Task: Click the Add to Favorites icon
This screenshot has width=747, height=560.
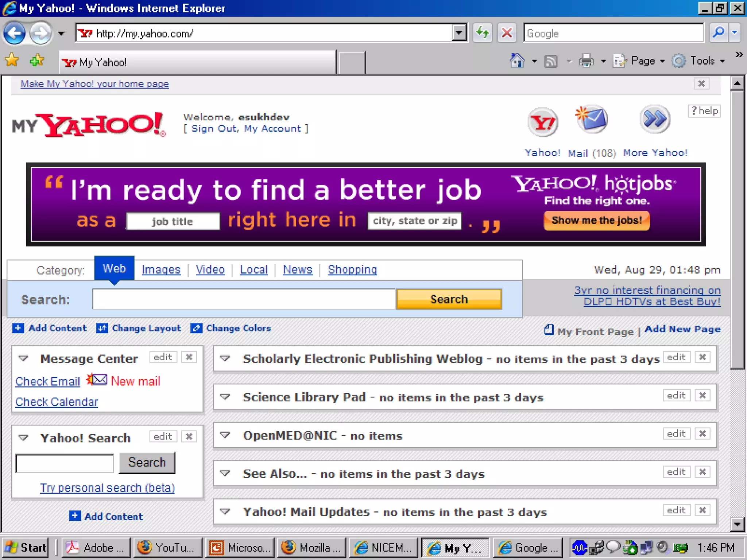Action: tap(36, 61)
